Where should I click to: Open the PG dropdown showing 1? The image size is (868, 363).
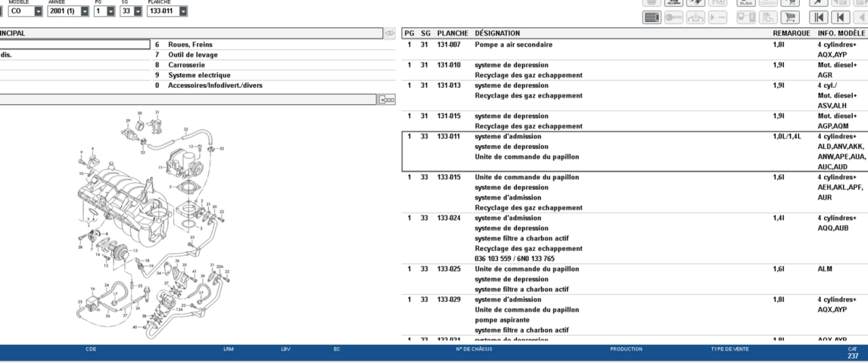point(104,11)
